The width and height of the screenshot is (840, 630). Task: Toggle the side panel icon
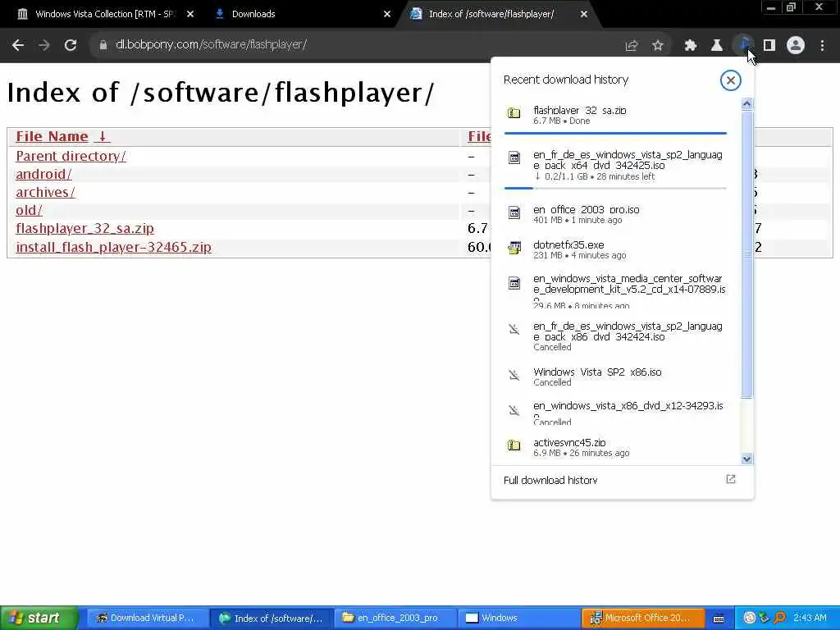click(x=769, y=46)
